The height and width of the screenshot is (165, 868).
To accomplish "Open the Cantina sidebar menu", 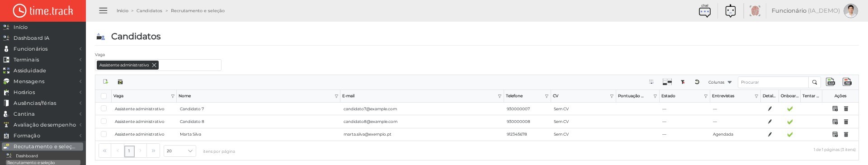I will tap(43, 114).
